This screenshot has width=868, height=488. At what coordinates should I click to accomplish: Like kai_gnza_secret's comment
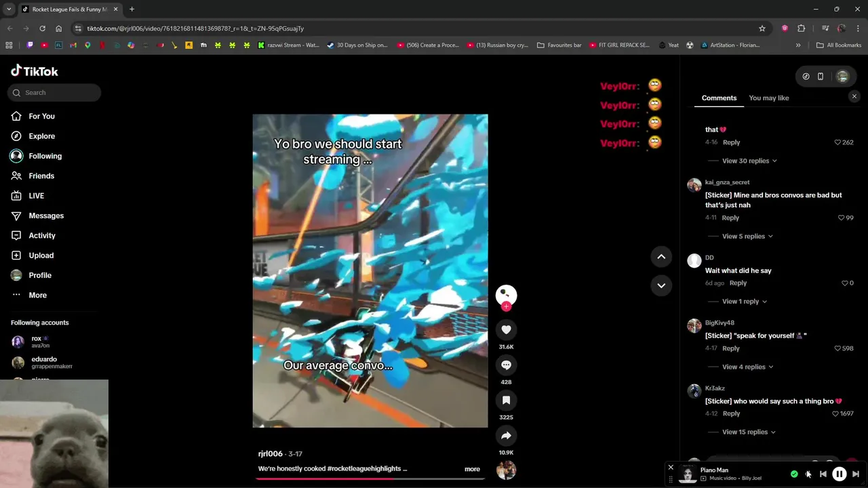click(841, 218)
